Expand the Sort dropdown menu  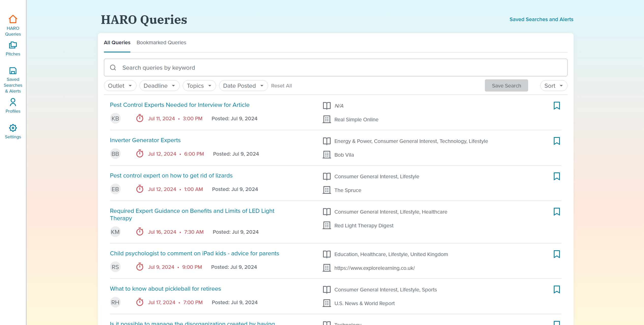point(553,86)
